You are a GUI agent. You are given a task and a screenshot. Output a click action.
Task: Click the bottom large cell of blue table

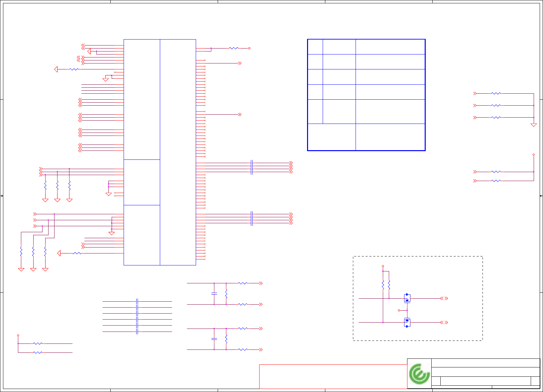click(x=390, y=137)
